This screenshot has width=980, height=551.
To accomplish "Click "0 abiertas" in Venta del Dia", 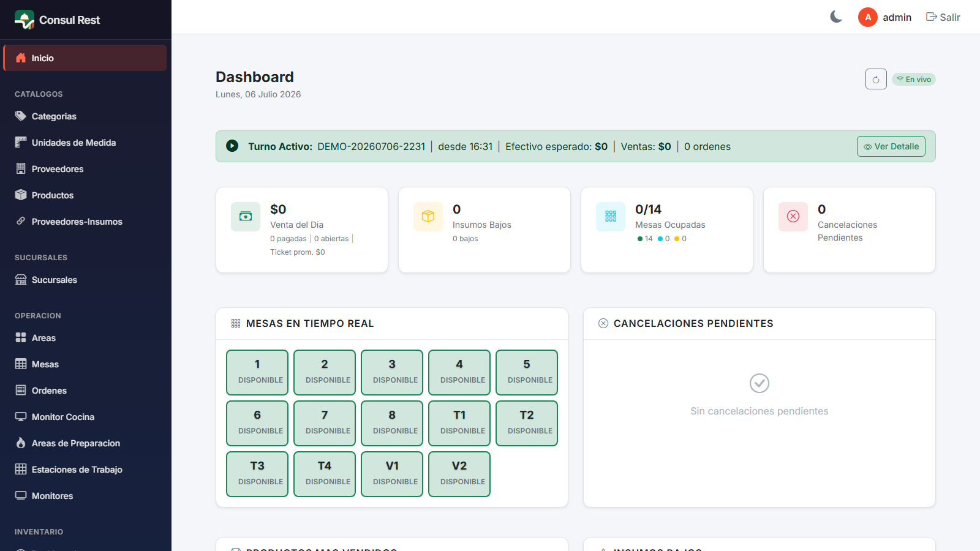I will [331, 239].
